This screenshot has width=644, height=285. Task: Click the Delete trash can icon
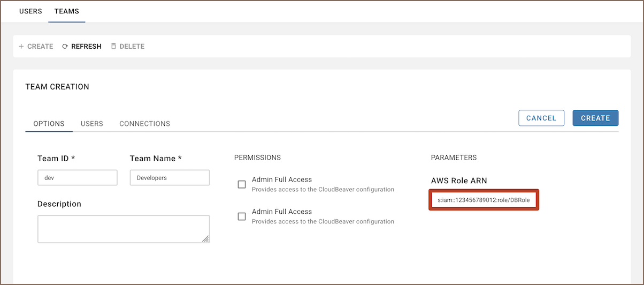tap(113, 47)
